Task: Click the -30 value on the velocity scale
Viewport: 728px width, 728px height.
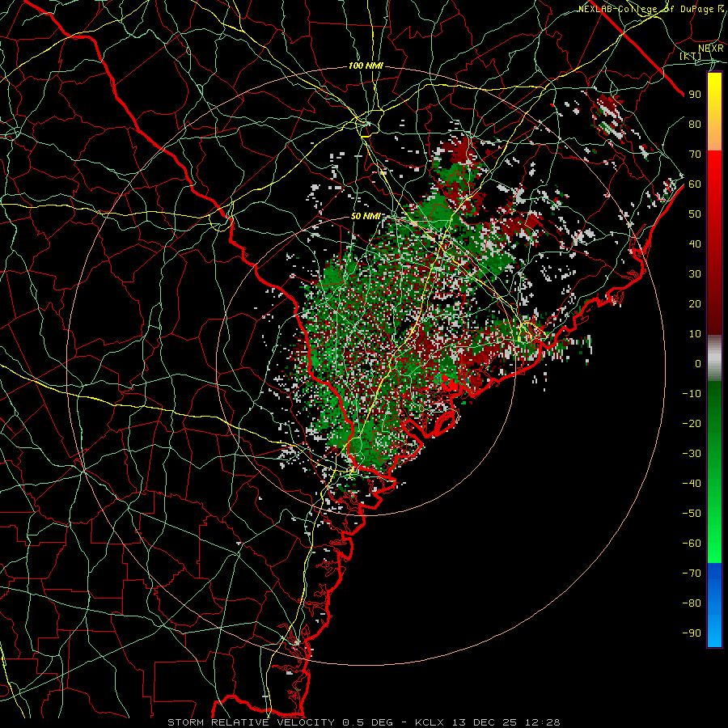Action: tap(692, 454)
